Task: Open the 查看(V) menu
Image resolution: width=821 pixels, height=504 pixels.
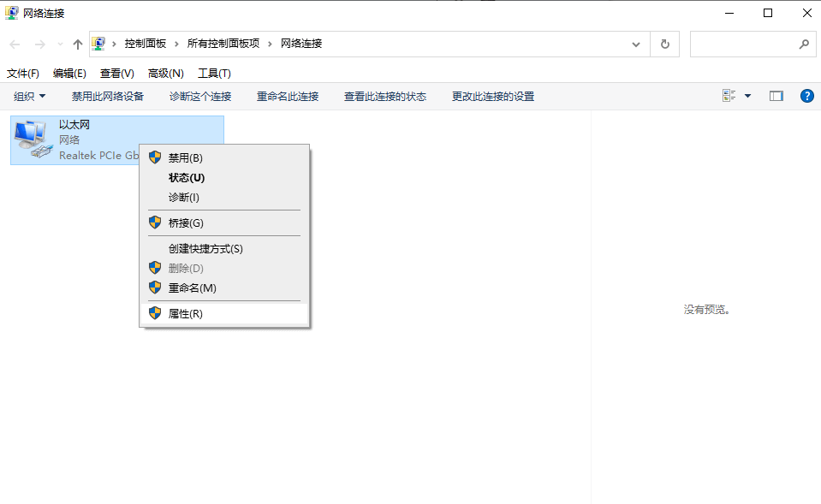Action: (116, 73)
